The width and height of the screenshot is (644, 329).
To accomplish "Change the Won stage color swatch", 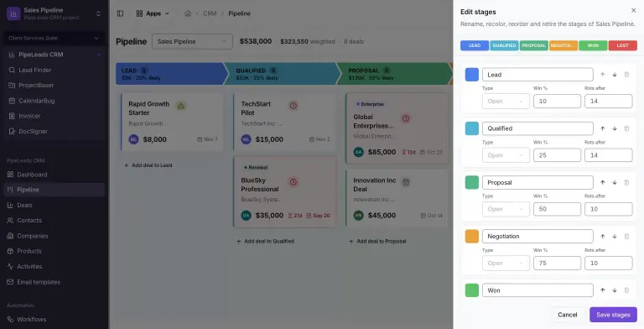I will (472, 290).
